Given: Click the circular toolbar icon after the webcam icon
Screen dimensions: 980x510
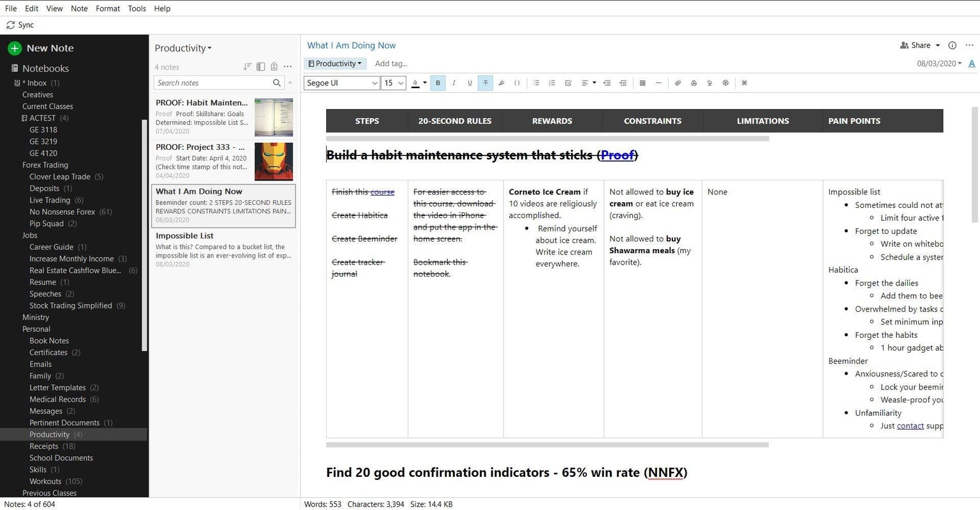Looking at the screenshot, I should point(725,83).
